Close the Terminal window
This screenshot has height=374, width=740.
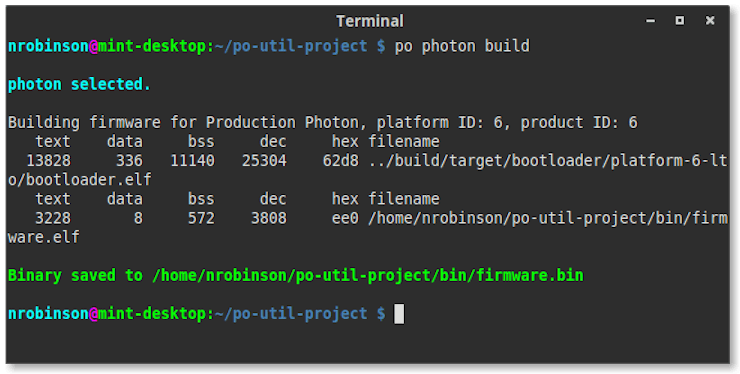pos(709,20)
